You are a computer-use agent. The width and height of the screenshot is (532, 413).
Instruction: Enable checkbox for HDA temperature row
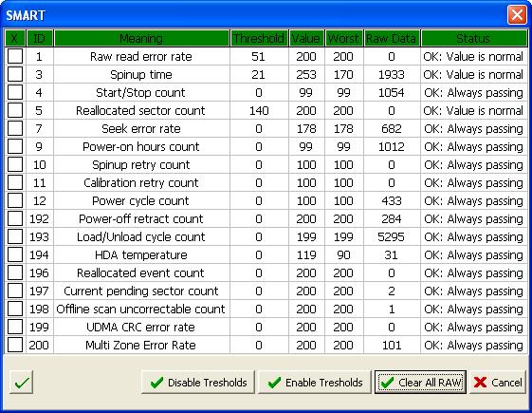(15, 254)
